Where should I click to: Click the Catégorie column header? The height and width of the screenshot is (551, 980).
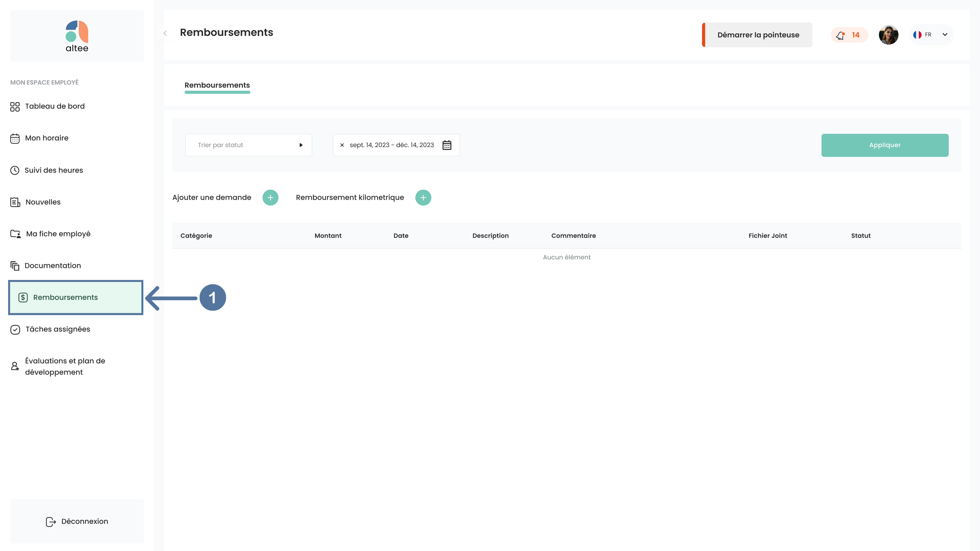(196, 236)
